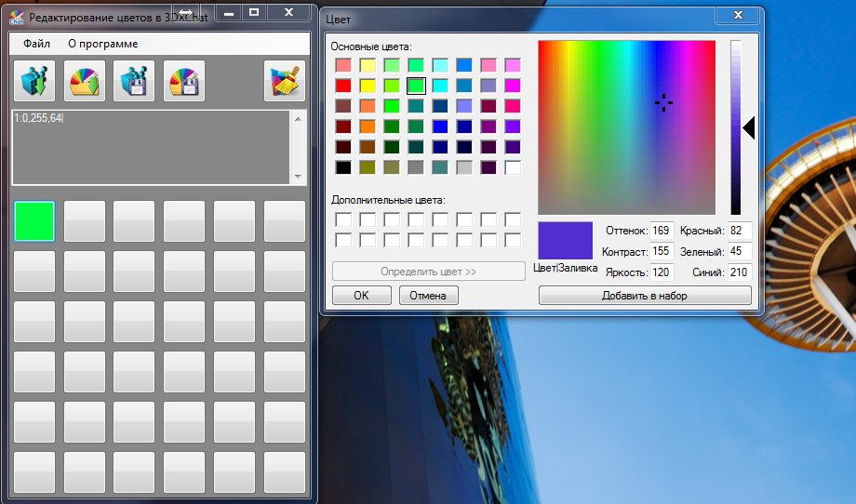This screenshot has width=856, height=504.
Task: Click the text box containing 1:0,255,64
Action: tap(152, 148)
